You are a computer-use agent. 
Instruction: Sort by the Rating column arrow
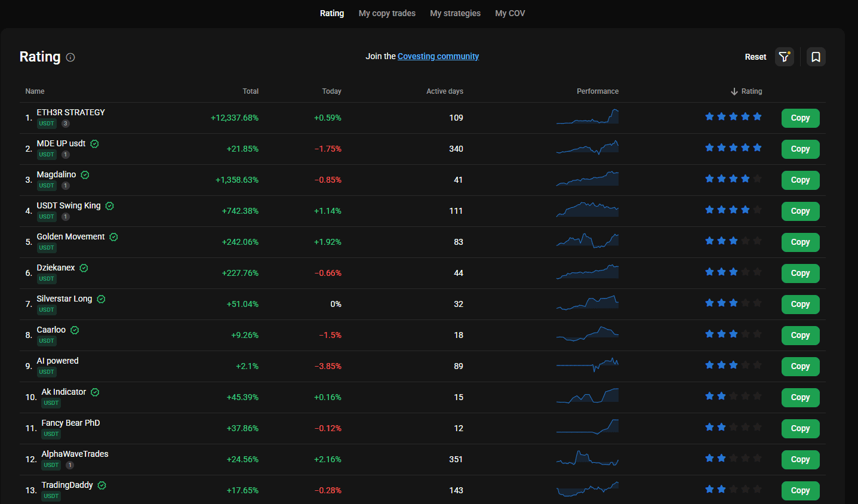tap(734, 91)
